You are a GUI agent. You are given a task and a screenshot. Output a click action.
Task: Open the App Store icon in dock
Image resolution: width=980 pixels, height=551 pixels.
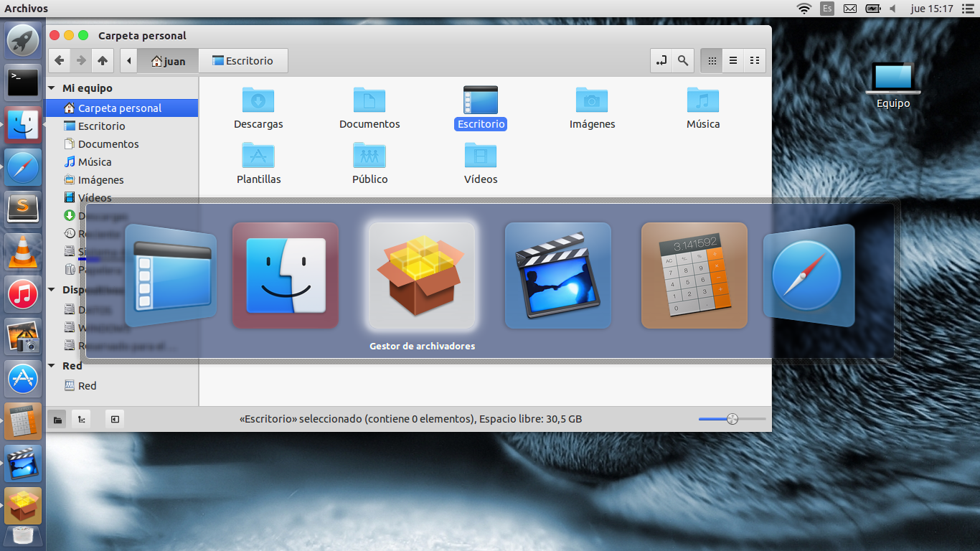(23, 378)
